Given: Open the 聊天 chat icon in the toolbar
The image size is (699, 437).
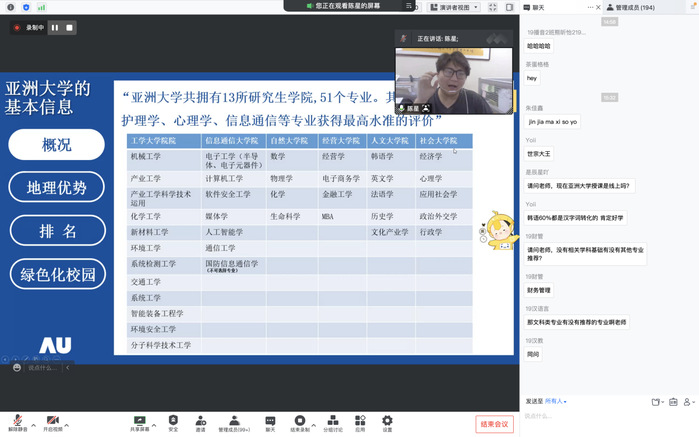Looking at the screenshot, I should (270, 421).
